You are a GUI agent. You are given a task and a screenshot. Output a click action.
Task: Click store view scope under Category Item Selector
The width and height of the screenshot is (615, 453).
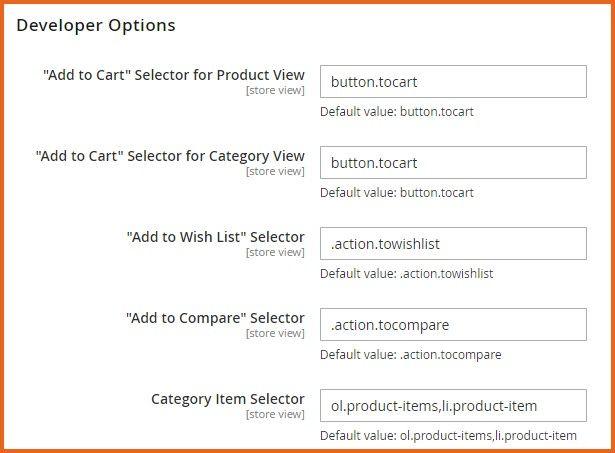275,415
